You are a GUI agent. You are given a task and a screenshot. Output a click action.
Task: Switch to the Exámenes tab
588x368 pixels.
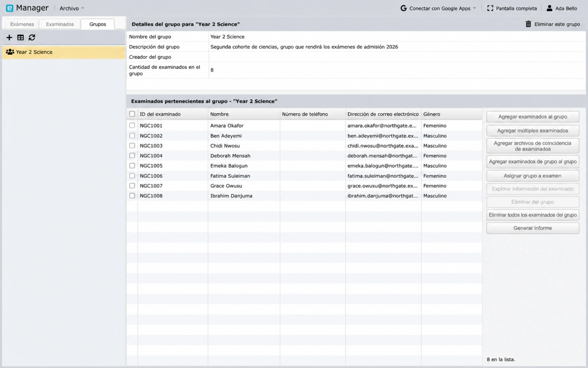click(22, 24)
